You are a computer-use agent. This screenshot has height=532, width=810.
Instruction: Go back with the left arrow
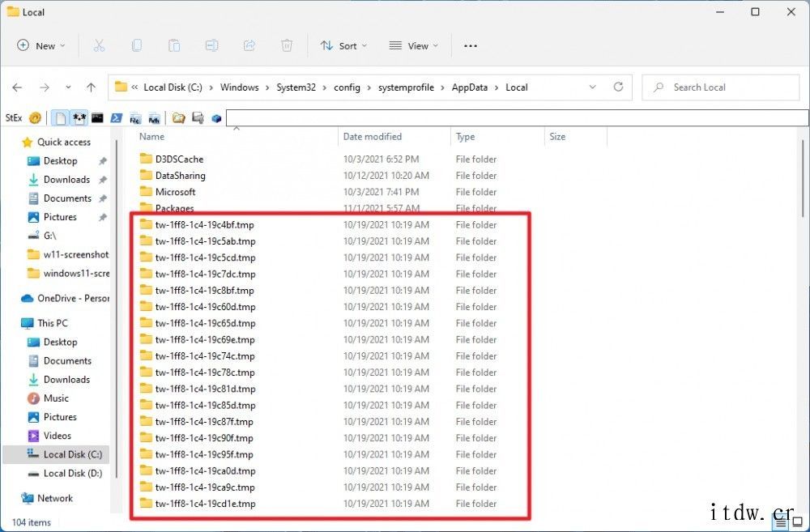[x=17, y=87]
